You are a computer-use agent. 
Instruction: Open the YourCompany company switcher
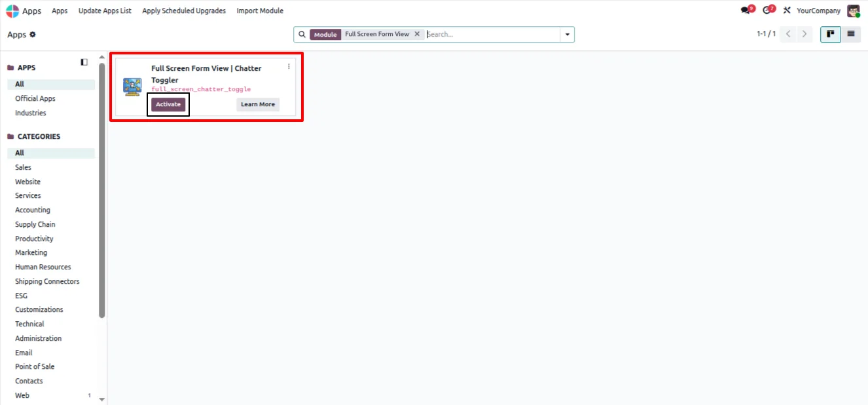coord(818,11)
